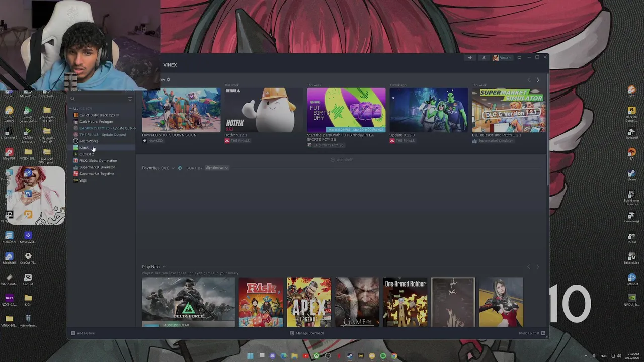Open EA app desktop shortcut
Screen dimensions: 644x362
(x=631, y=154)
